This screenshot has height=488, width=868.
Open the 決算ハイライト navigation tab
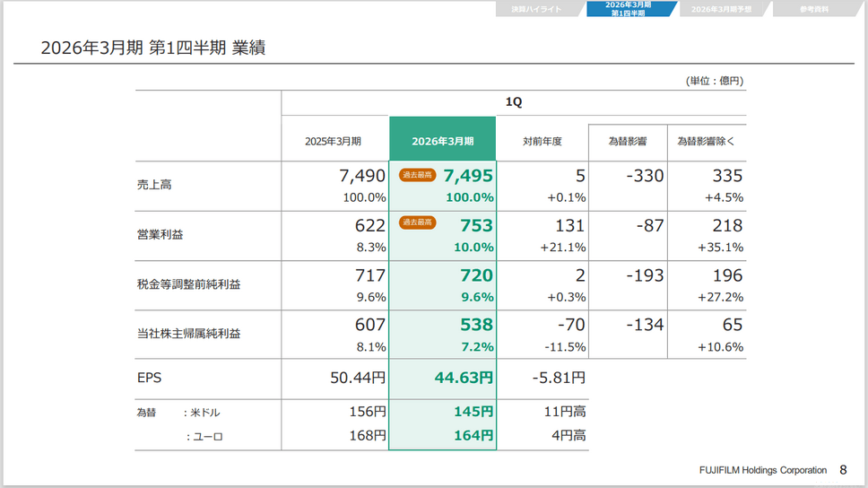point(536,9)
